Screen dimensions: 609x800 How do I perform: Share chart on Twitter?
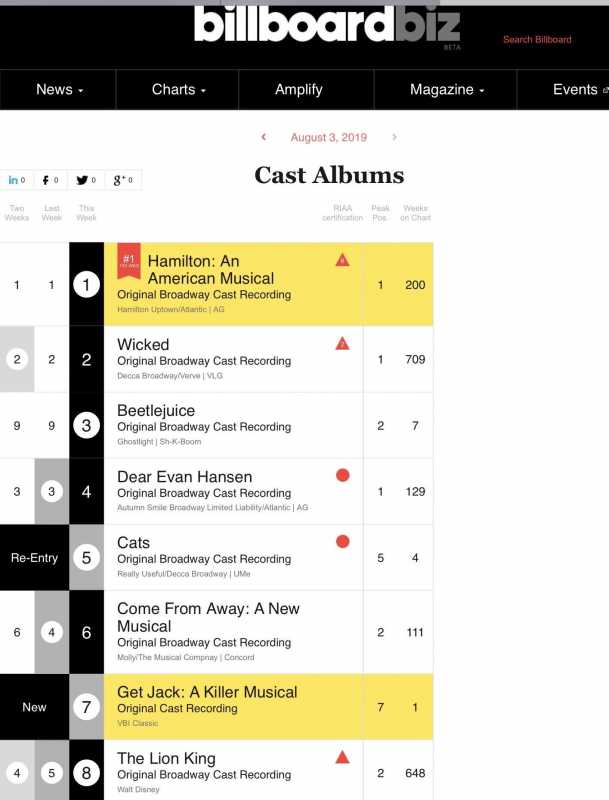87,180
